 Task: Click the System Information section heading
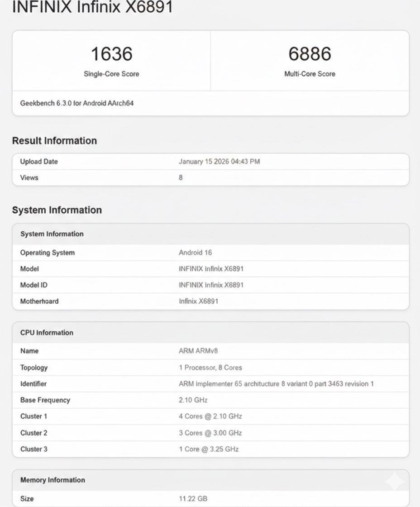click(x=57, y=210)
